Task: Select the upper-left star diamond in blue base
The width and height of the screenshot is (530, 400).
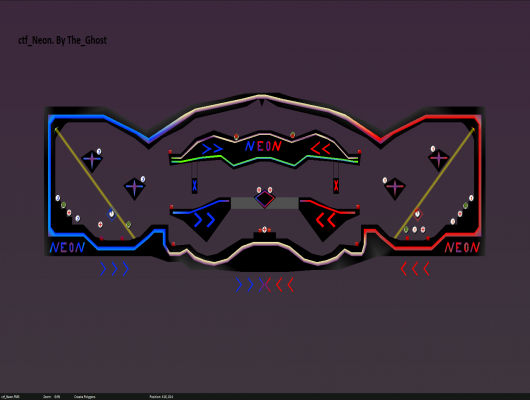Action: 92,160
